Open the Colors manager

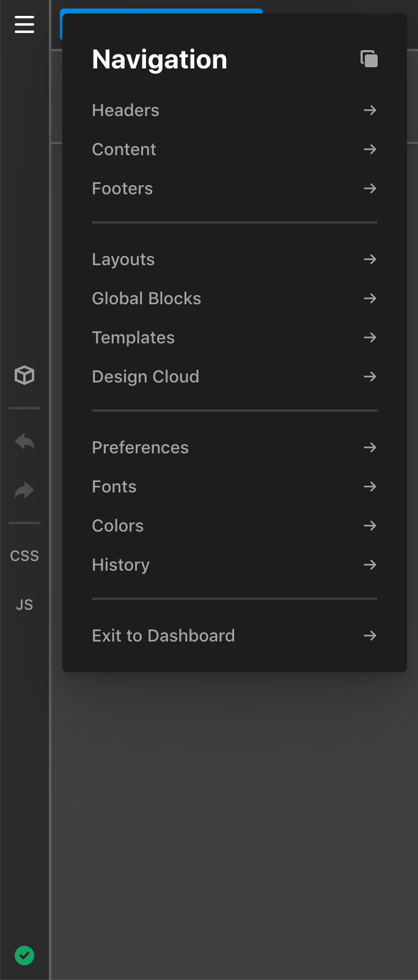click(x=117, y=526)
